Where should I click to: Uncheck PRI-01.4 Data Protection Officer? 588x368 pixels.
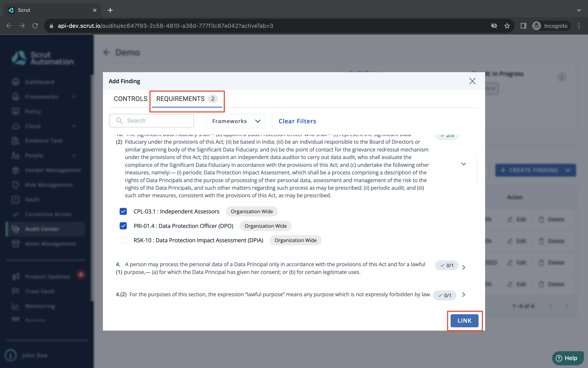(x=123, y=226)
